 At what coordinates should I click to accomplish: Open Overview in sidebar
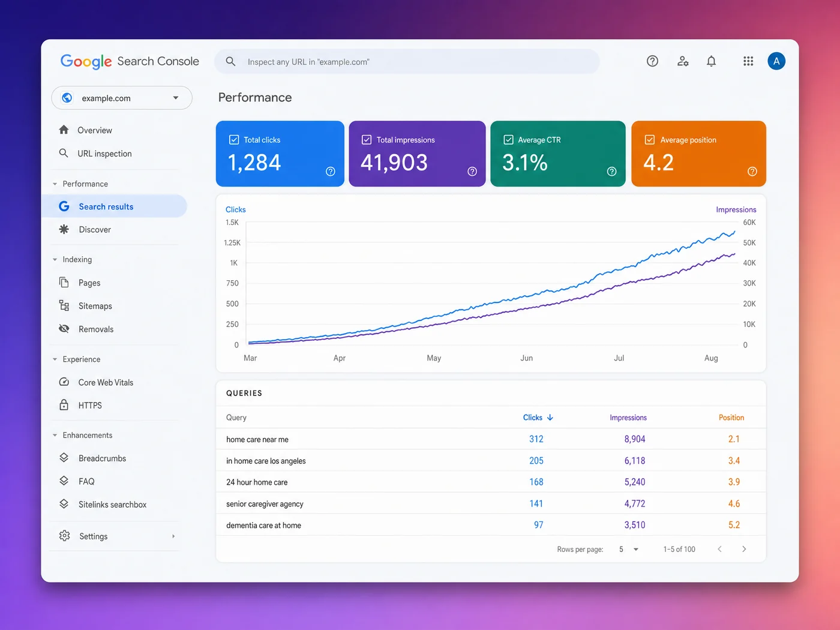[95, 130]
